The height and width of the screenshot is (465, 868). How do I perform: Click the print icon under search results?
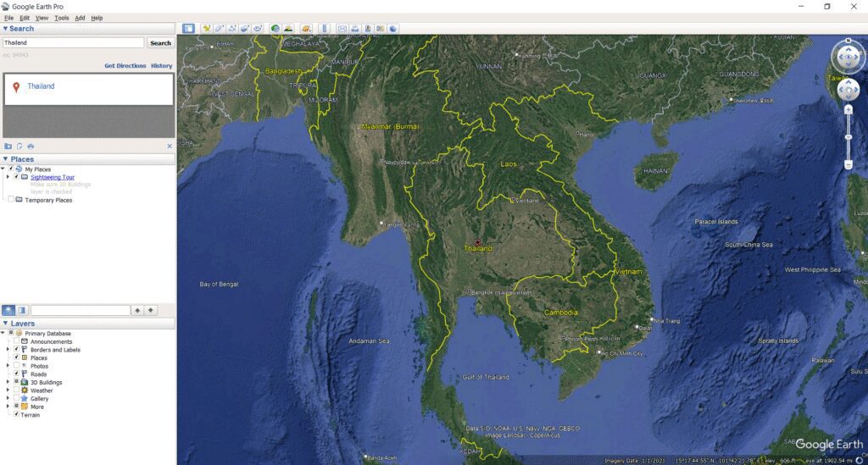point(31,146)
